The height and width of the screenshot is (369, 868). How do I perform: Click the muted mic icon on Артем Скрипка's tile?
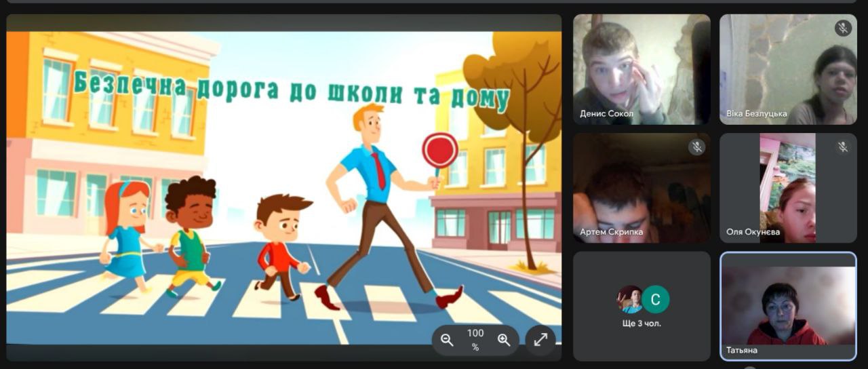click(696, 147)
